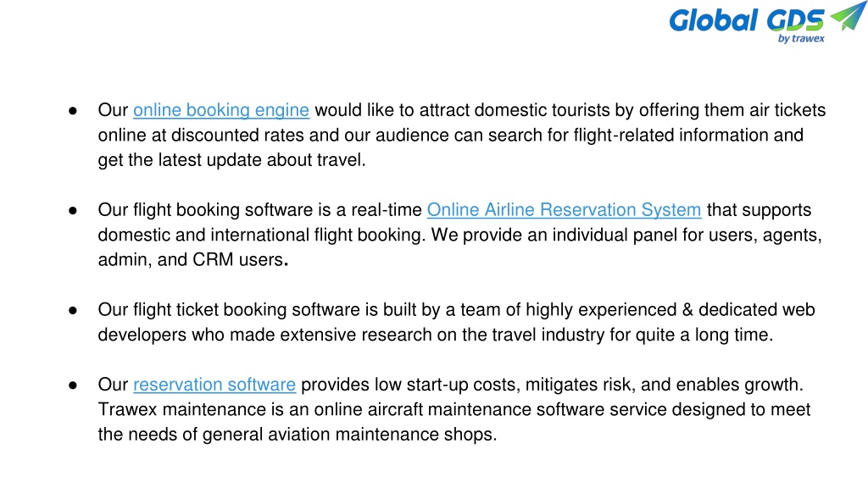This screenshot has width=868, height=488.
Task: Click the first bullet point marker
Action: pyautogui.click(x=73, y=111)
